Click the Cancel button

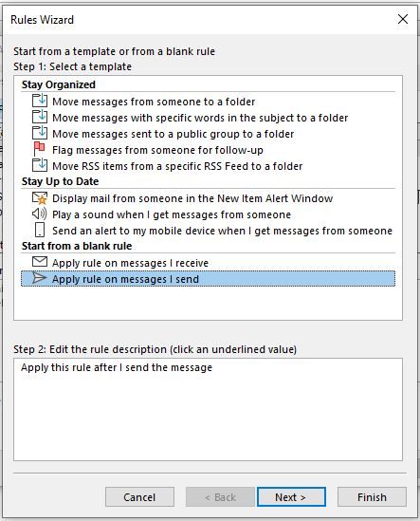tap(139, 497)
